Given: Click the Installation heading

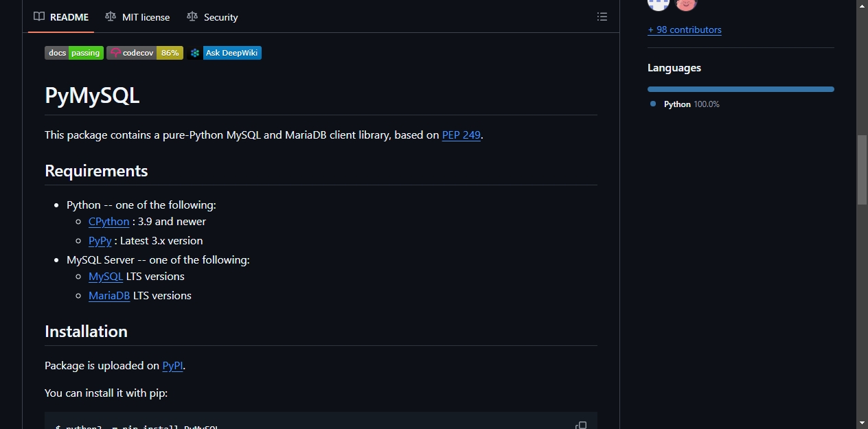Looking at the screenshot, I should click(86, 332).
